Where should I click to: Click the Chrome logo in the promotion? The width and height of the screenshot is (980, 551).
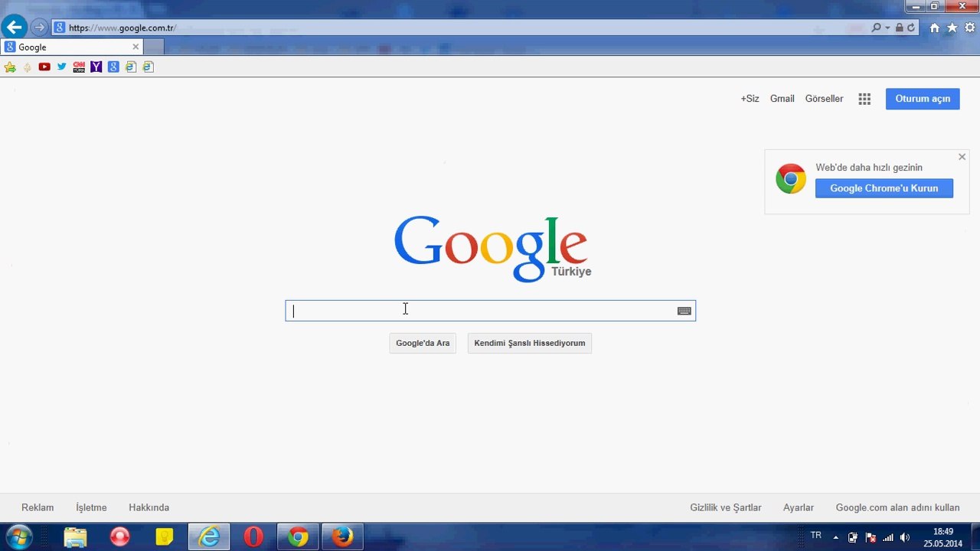click(791, 179)
